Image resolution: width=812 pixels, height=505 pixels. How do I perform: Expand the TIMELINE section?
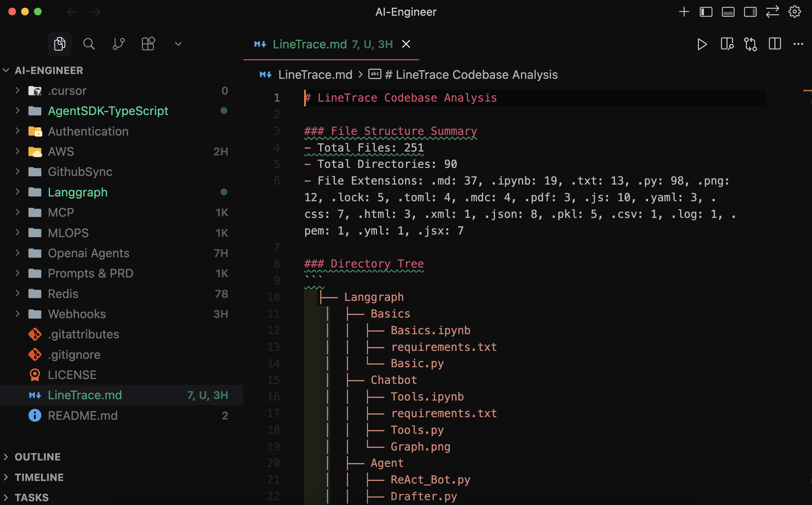121,477
